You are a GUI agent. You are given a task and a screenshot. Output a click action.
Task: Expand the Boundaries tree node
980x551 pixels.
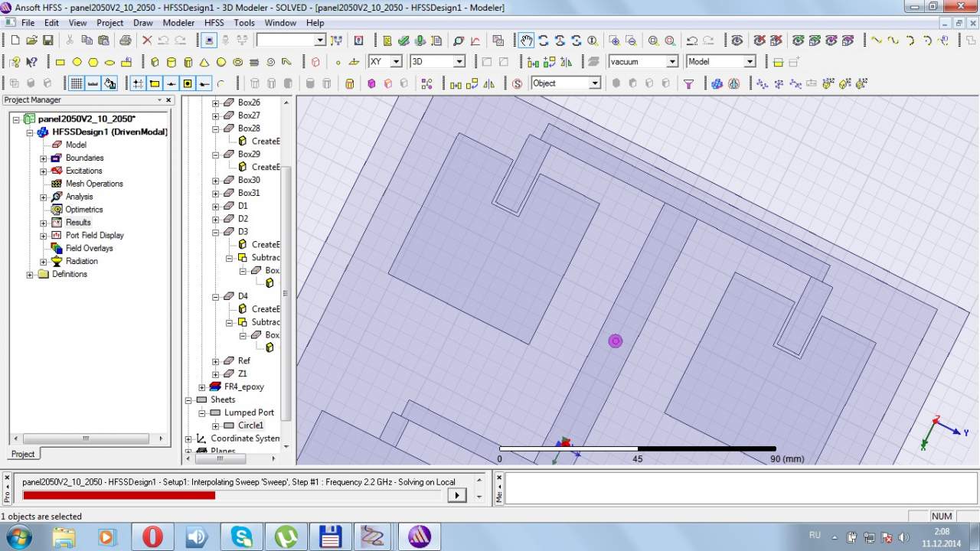tap(44, 158)
